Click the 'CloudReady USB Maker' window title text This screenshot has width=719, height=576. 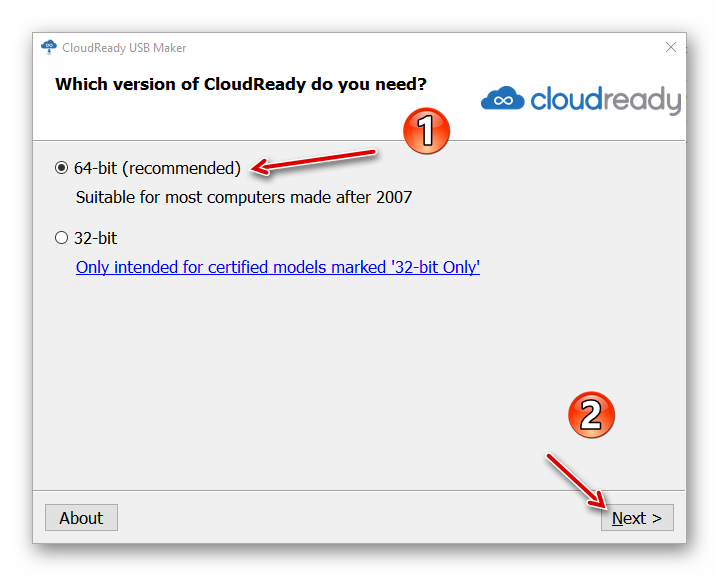click(x=124, y=48)
